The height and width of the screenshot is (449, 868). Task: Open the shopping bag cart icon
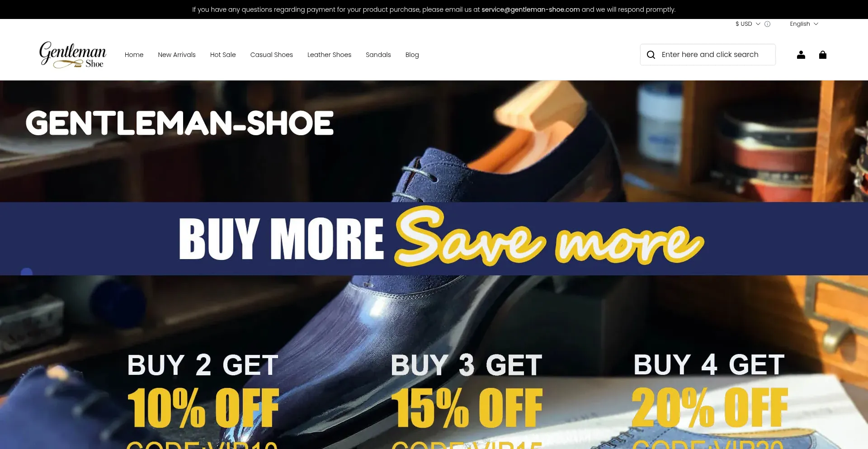click(x=822, y=55)
